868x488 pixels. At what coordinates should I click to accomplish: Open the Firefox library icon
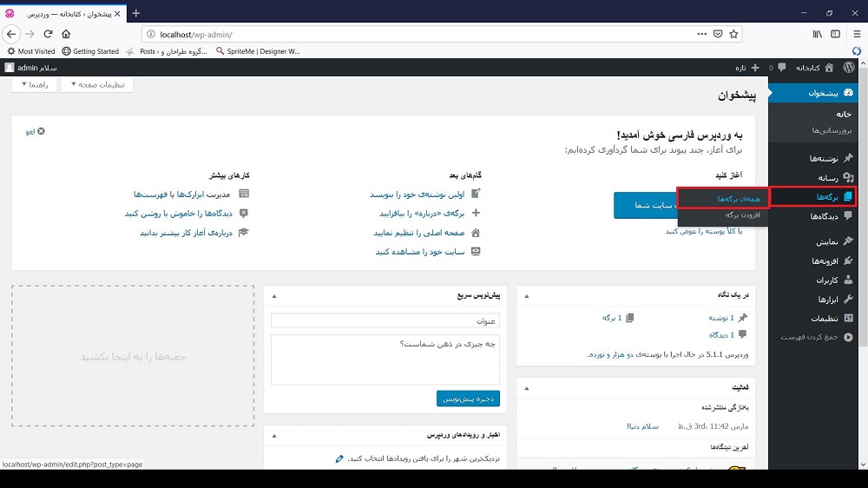(x=817, y=35)
